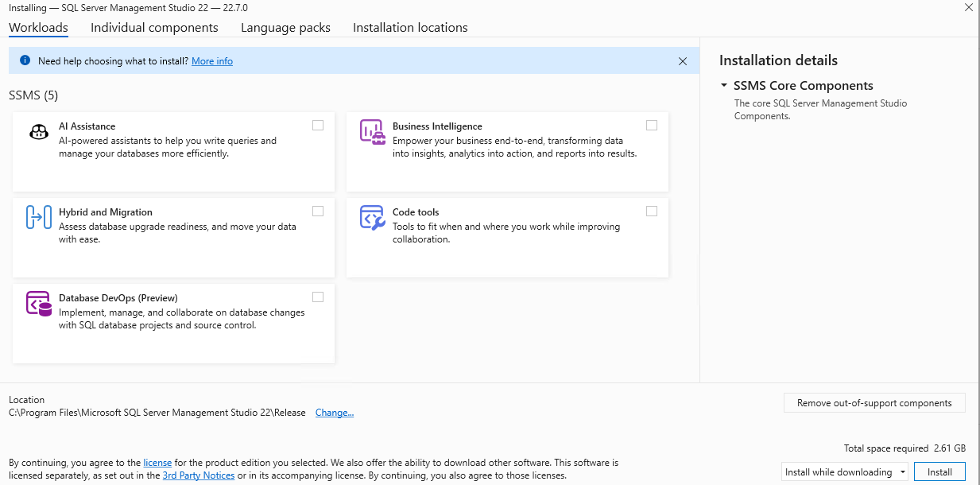Select the Code tools checkbox
980x485 pixels.
point(652,211)
